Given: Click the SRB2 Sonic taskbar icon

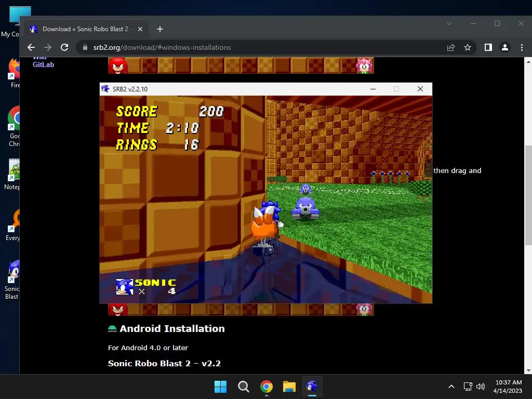Looking at the screenshot, I should pos(312,387).
